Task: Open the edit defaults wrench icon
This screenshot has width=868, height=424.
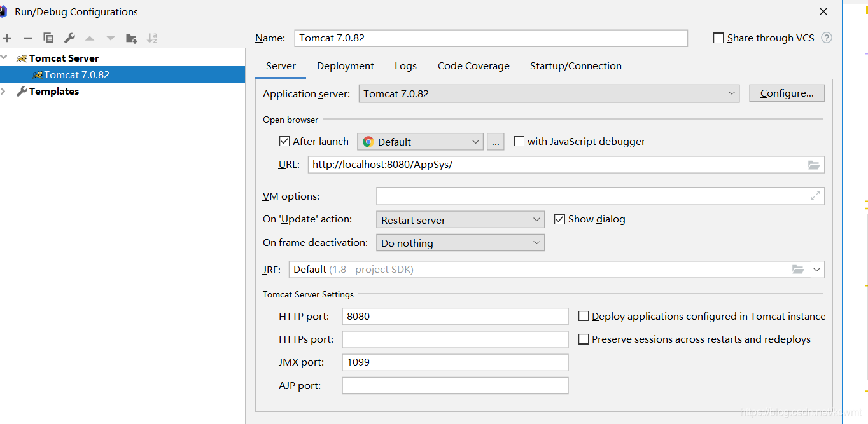Action: [70, 38]
